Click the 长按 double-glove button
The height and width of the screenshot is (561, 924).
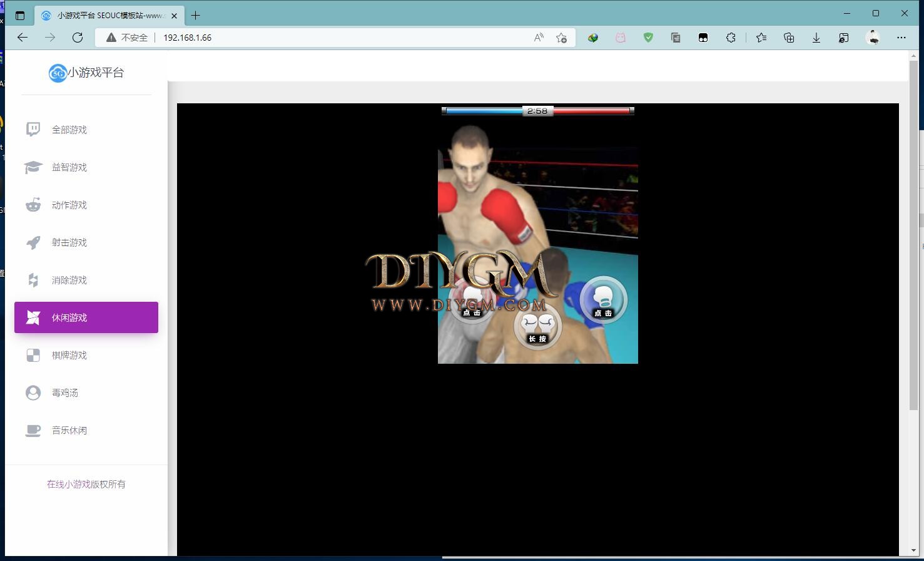pyautogui.click(x=537, y=327)
